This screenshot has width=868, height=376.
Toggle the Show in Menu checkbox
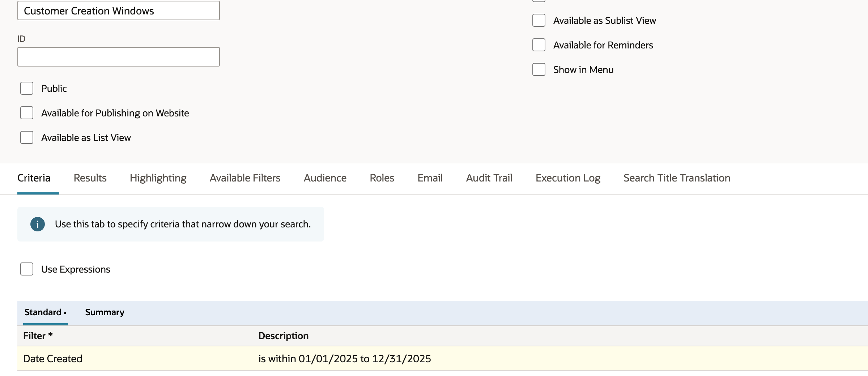tap(539, 69)
